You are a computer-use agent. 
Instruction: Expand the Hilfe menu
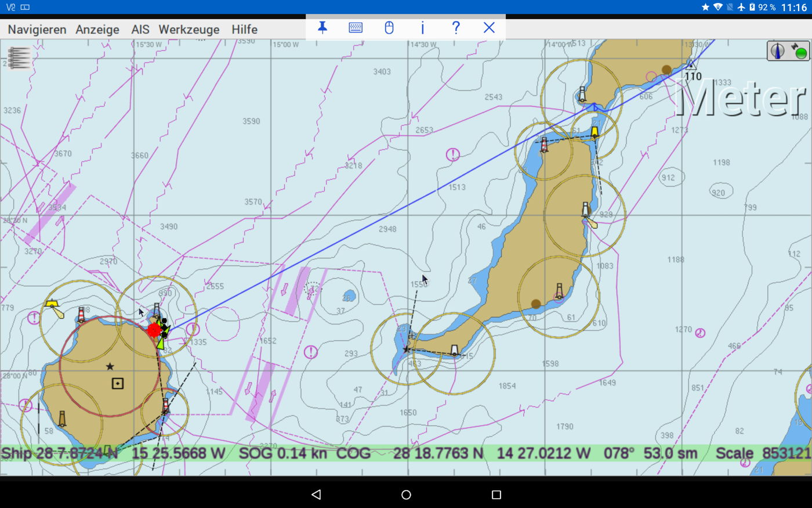click(x=244, y=29)
